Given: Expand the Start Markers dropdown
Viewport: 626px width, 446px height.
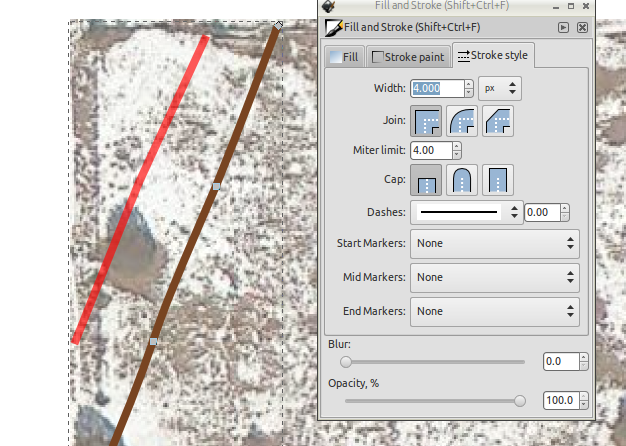Looking at the screenshot, I should tap(494, 243).
